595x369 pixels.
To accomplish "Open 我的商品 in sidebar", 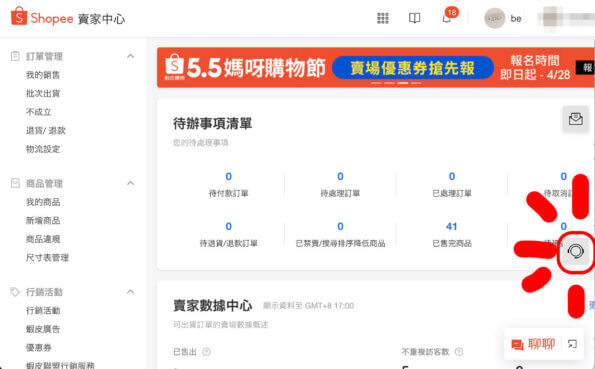I will 43,202.
